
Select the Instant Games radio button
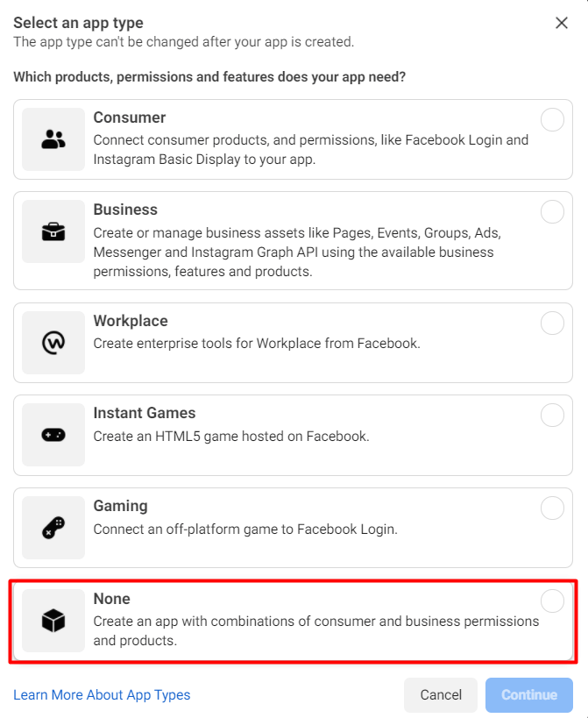tap(552, 415)
